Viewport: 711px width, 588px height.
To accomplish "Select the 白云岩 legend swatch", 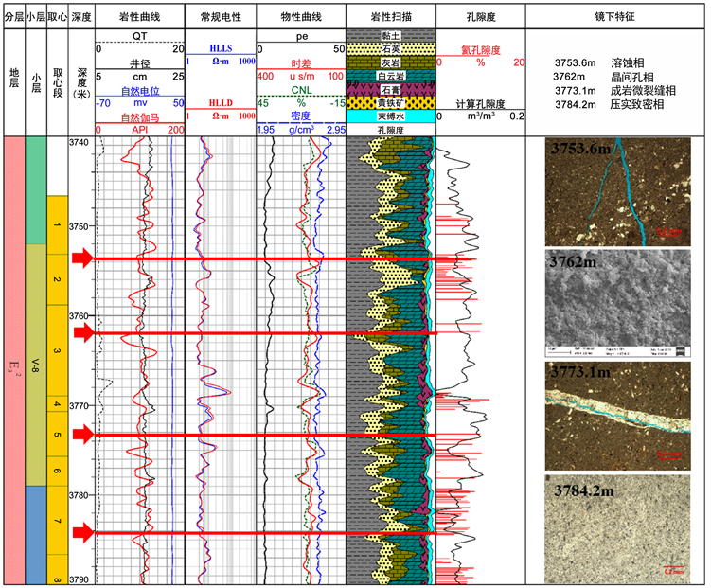I will coord(390,75).
